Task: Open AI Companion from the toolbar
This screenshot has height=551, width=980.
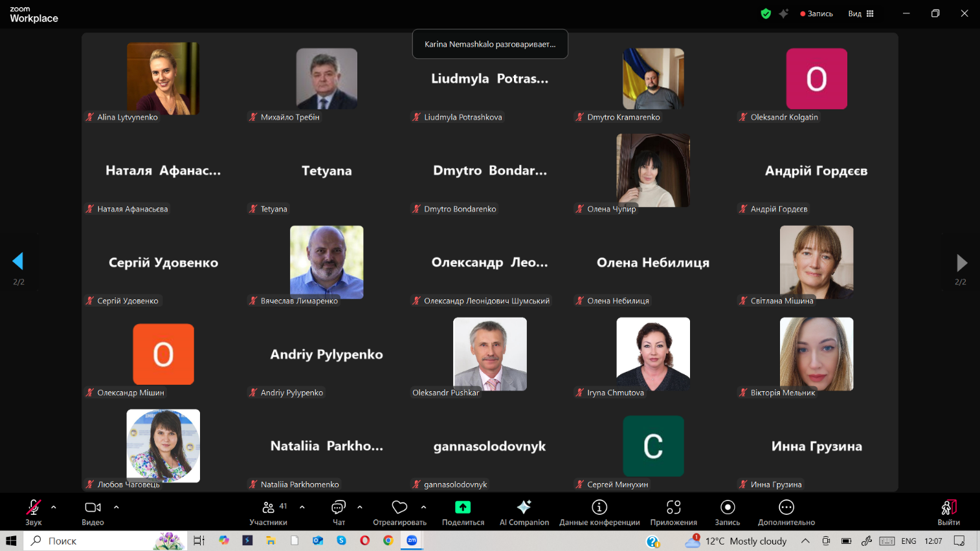Action: click(524, 512)
